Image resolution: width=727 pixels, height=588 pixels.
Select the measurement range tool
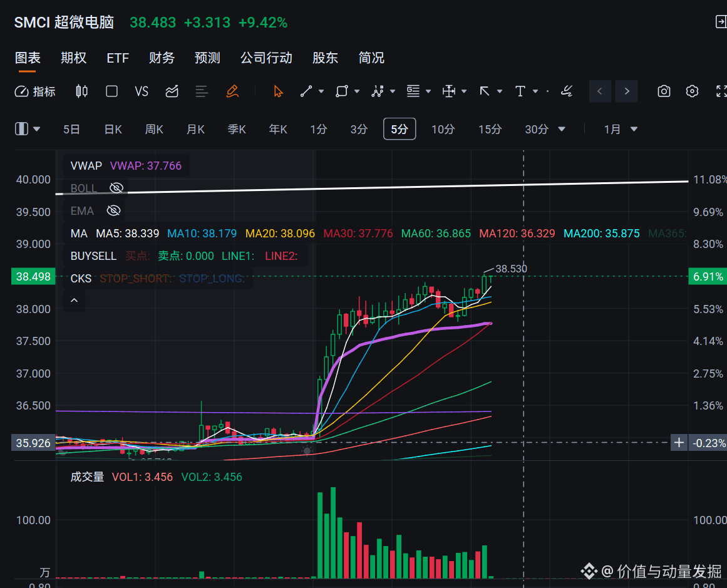click(x=449, y=91)
